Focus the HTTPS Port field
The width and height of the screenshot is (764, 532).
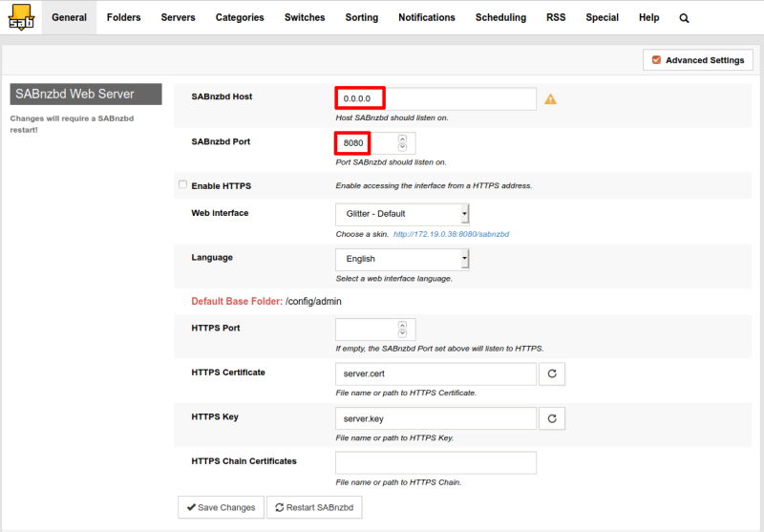(375, 330)
